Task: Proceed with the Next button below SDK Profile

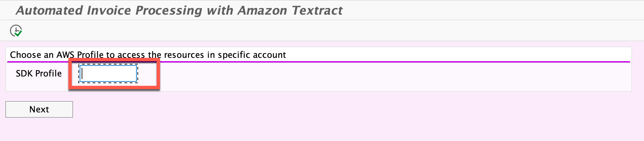Action: click(39, 109)
